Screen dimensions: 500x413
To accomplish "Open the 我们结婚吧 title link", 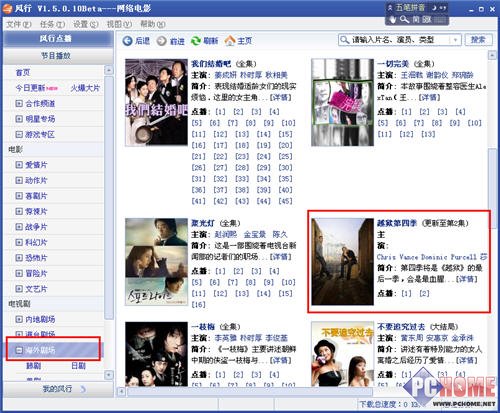I will click(x=211, y=64).
